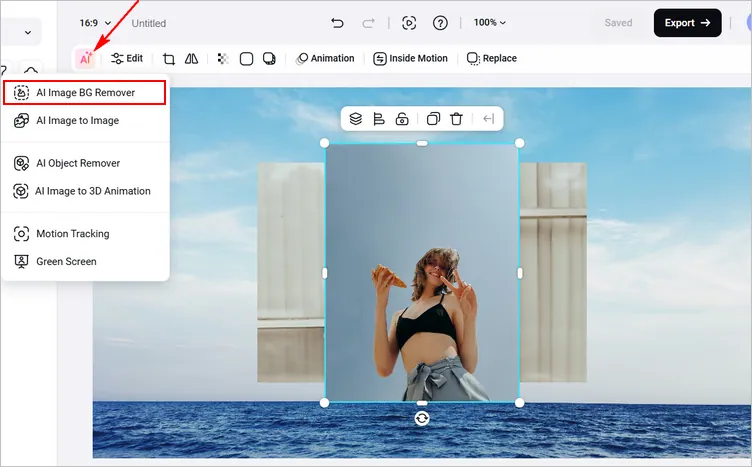The height and width of the screenshot is (467, 752).
Task: Undo the last action
Action: [x=337, y=23]
